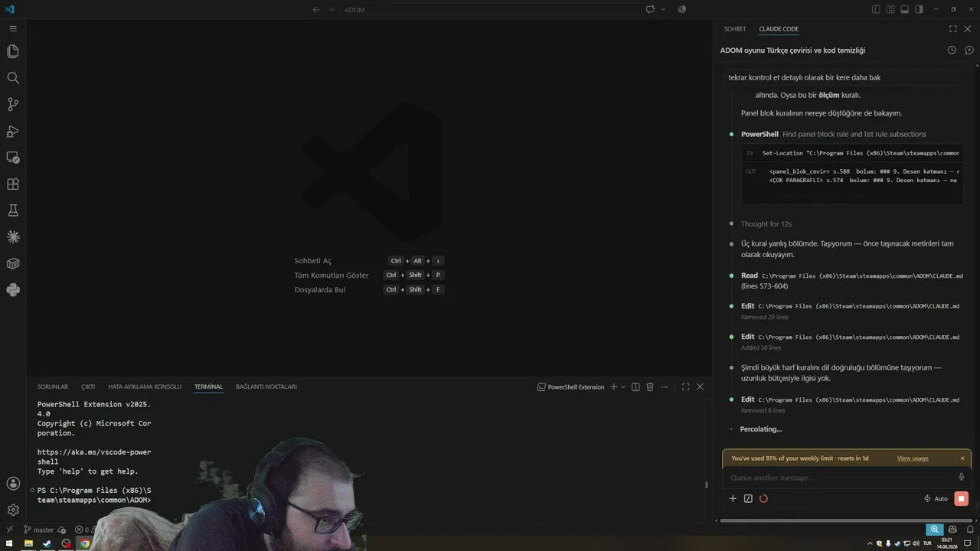Viewport: 980px width, 551px height.
Task: Open the Claude Code spark icon in activity bar
Action: click(x=13, y=237)
